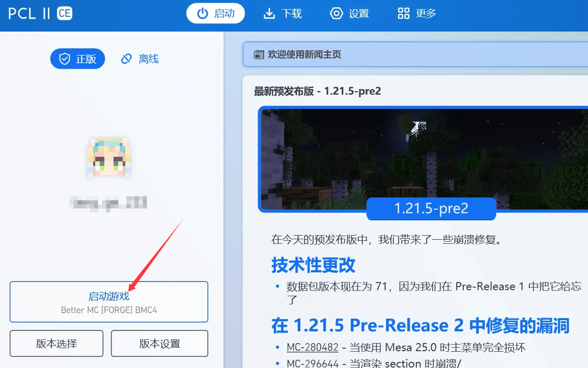Click the newspaper icon in news banner

coord(259,54)
